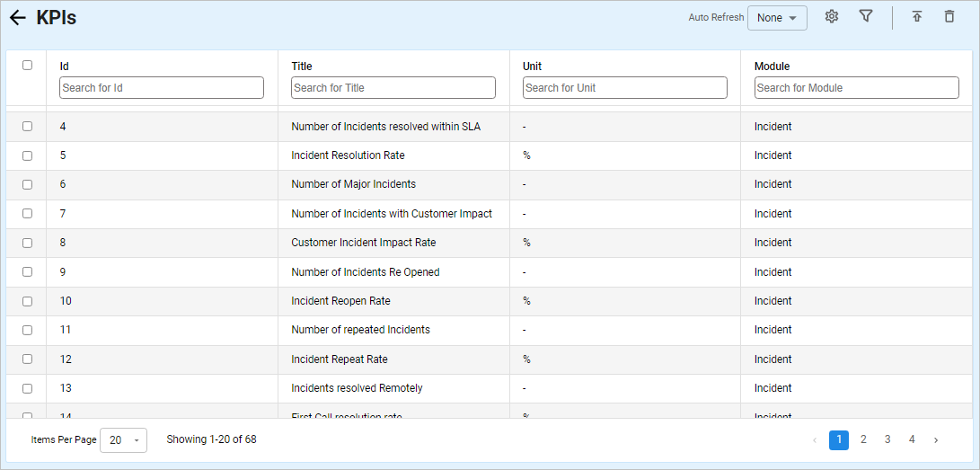Focus the Search for Module field
The image size is (980, 470).
pos(856,88)
